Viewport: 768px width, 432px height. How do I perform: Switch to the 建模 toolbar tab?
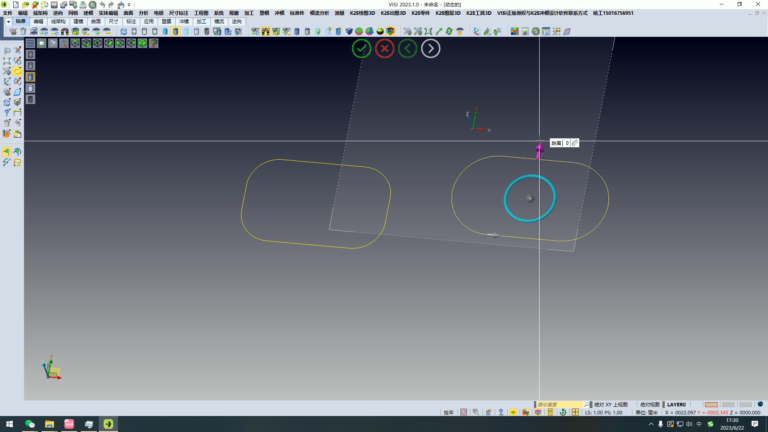click(x=78, y=22)
